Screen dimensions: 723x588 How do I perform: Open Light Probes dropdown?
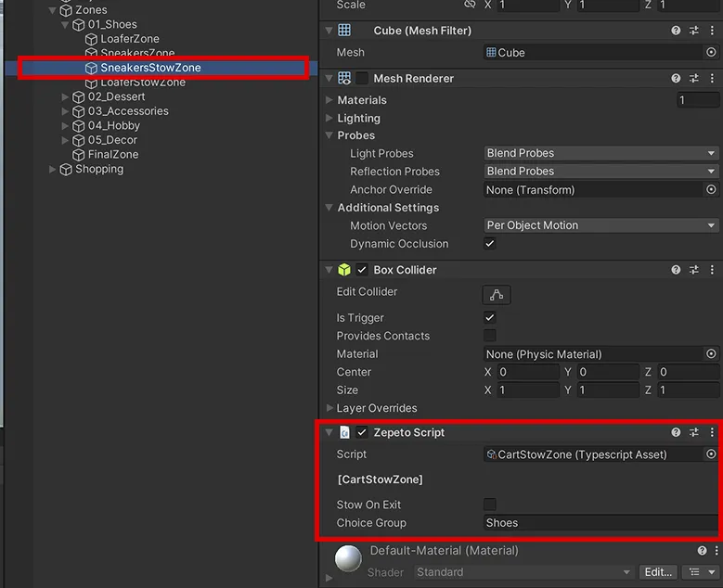coord(601,153)
